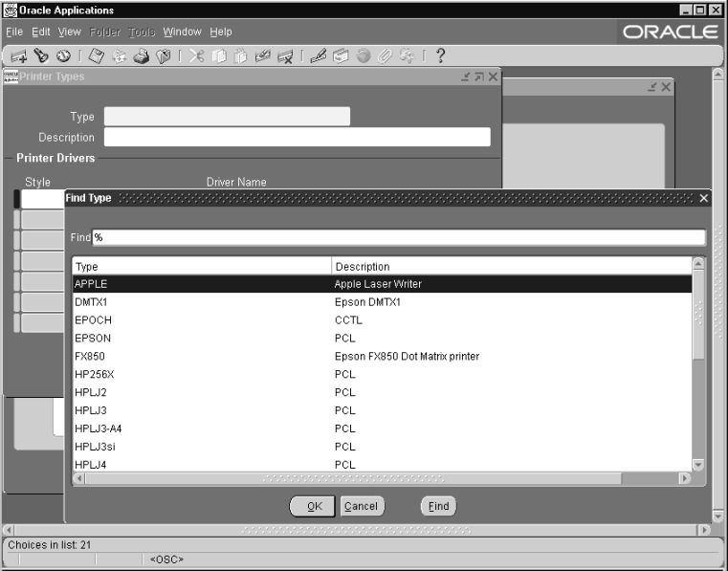This screenshot has width=728, height=571.
Task: Click the Close Form toolbar icon
Action: click(x=164, y=56)
